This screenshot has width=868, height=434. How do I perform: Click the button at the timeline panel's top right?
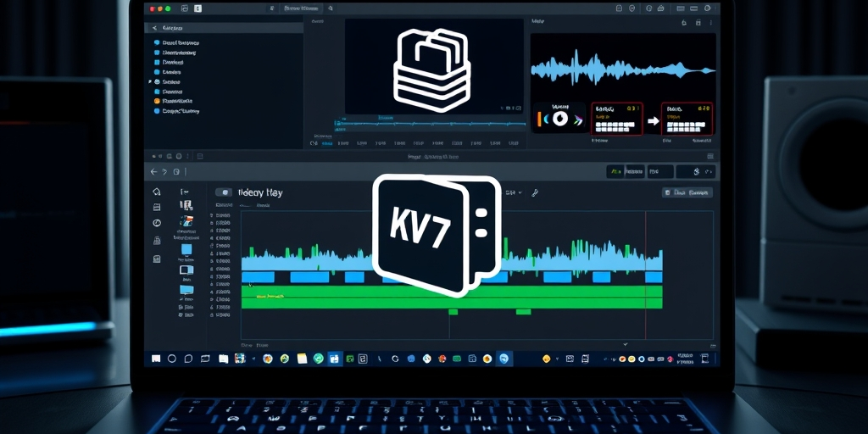(687, 192)
